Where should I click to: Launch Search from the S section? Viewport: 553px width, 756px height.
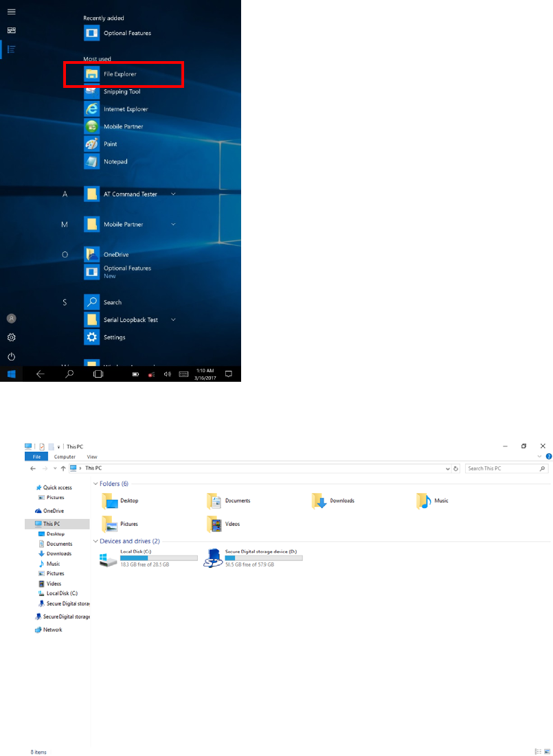click(x=103, y=302)
